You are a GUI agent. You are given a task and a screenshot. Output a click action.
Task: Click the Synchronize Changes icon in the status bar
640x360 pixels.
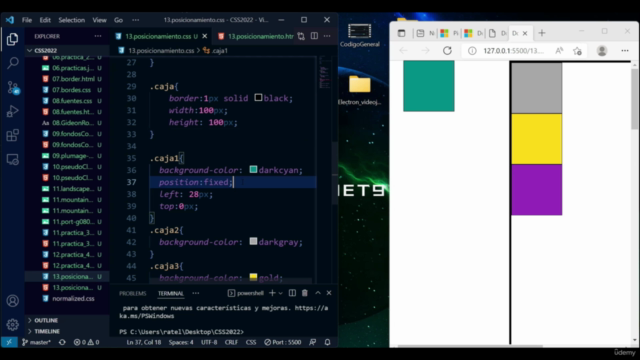[62, 342]
